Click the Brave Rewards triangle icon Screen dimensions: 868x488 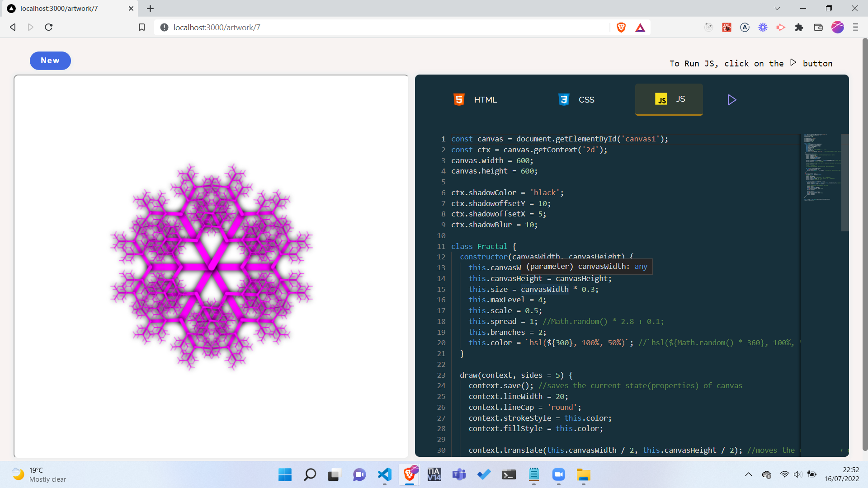tap(640, 28)
